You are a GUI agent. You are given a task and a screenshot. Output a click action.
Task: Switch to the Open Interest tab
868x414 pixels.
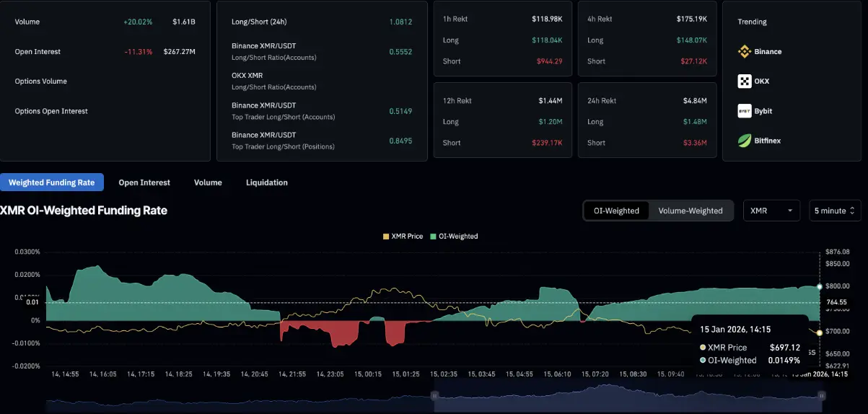point(144,182)
